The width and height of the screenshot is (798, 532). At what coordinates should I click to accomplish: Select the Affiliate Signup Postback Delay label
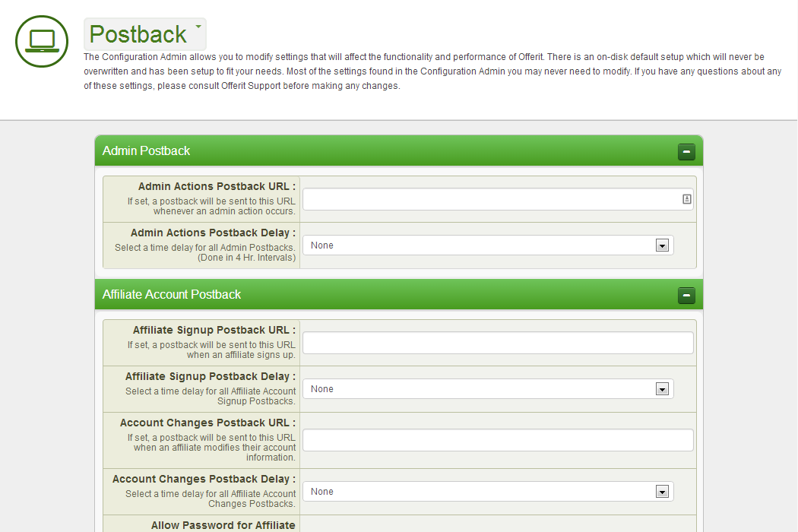[x=210, y=376]
